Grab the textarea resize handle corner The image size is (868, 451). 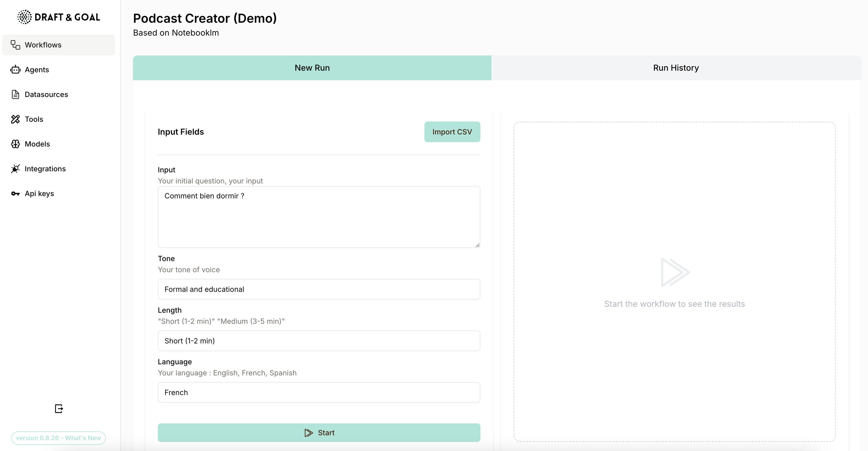click(478, 245)
